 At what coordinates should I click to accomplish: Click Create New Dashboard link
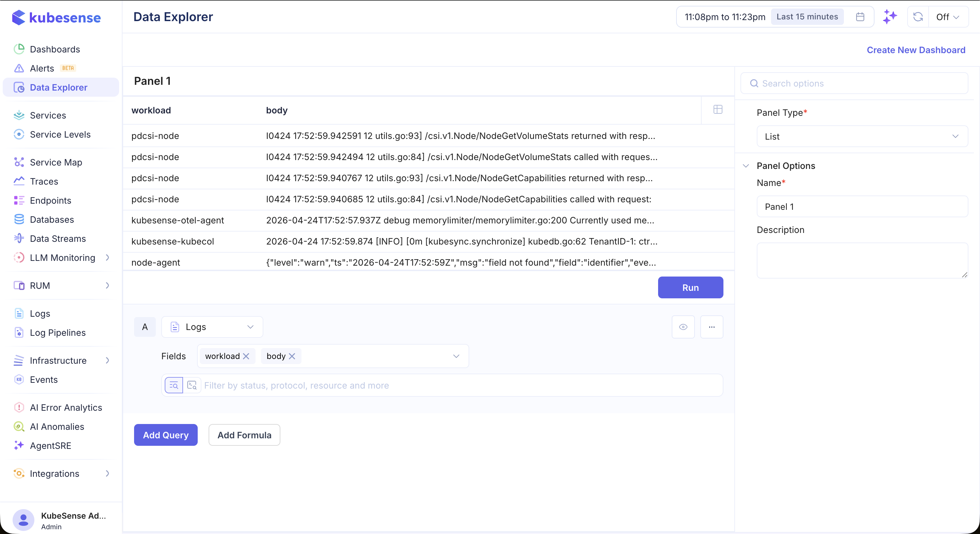point(916,50)
